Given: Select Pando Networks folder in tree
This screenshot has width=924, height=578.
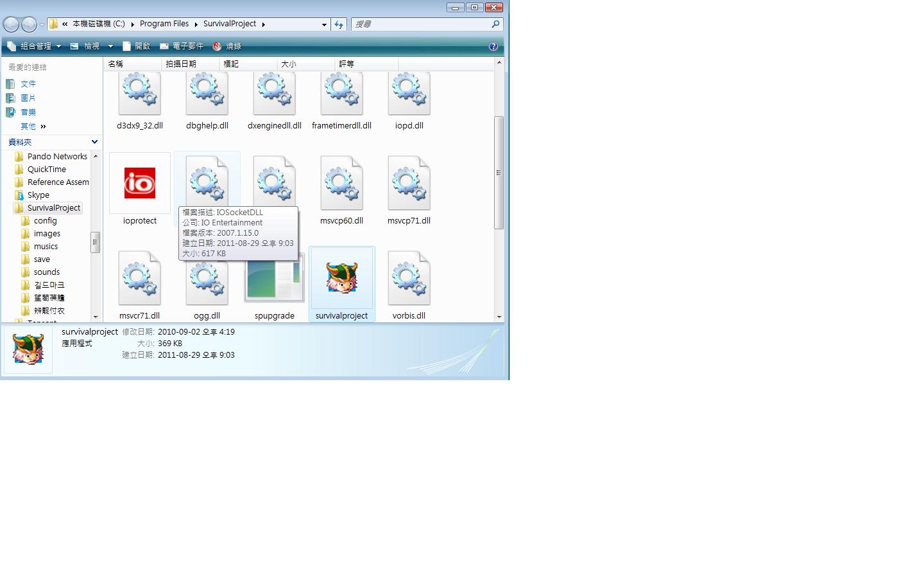Looking at the screenshot, I should (x=57, y=157).
